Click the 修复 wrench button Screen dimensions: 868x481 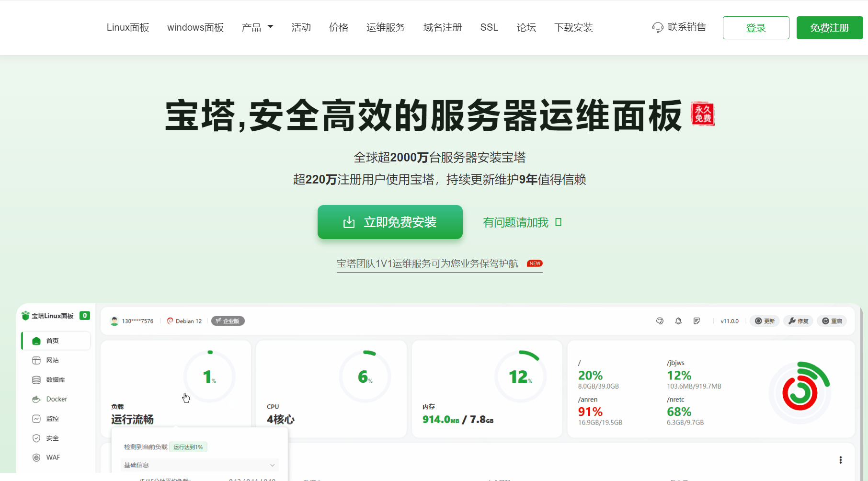point(798,321)
